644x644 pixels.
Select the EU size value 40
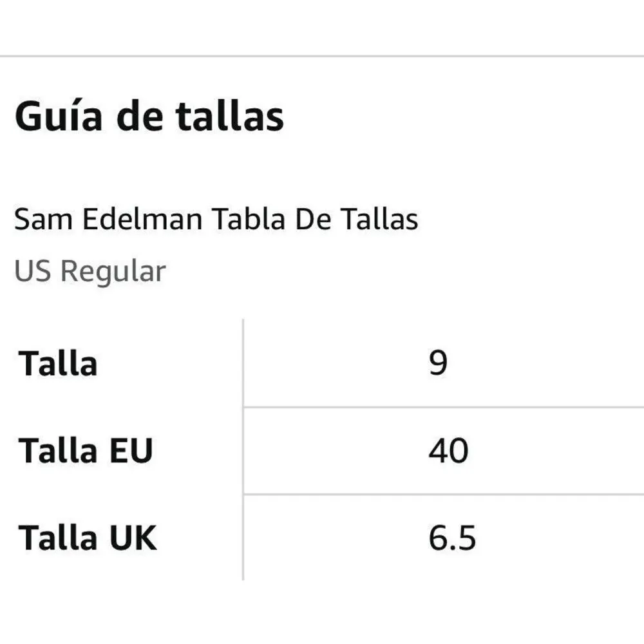click(448, 451)
